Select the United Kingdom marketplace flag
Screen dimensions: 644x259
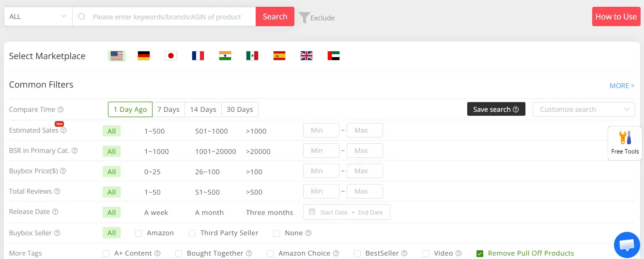point(307,56)
